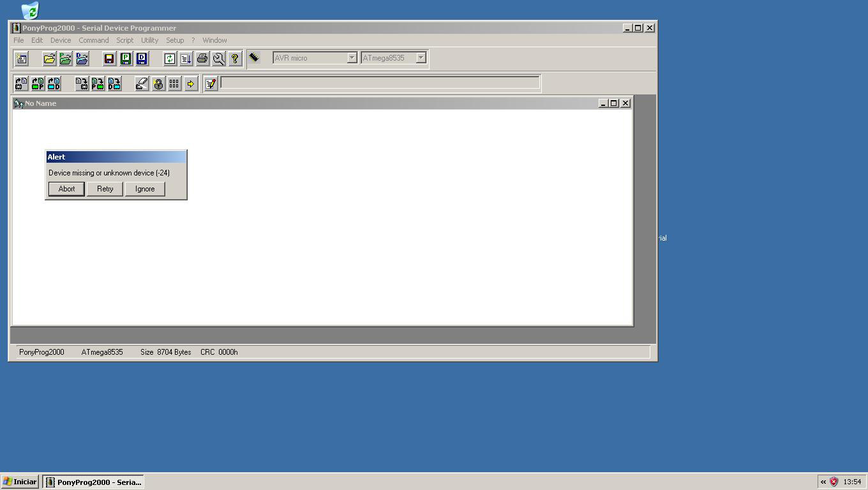Viewport: 868px width, 490px height.
Task: Click the Print icon
Action: 202,59
